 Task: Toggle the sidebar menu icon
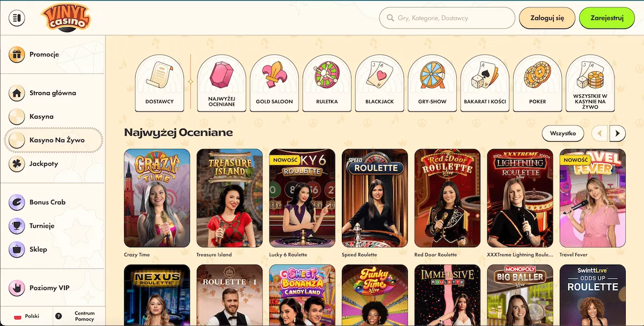(17, 18)
